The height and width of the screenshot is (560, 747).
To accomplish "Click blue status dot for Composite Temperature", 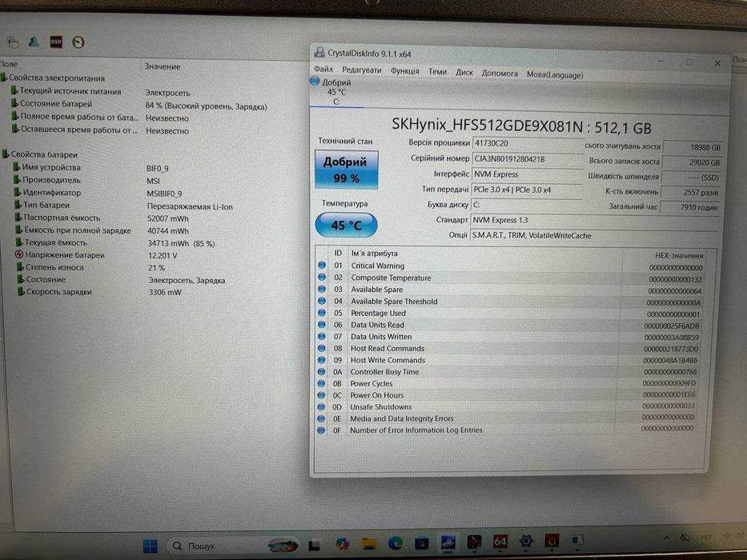I will pyautogui.click(x=322, y=277).
